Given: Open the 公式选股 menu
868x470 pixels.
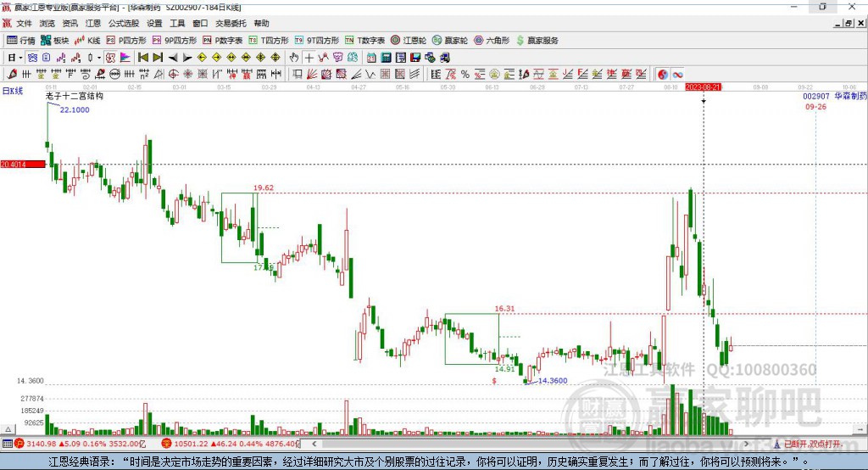Looking at the screenshot, I should [x=124, y=23].
